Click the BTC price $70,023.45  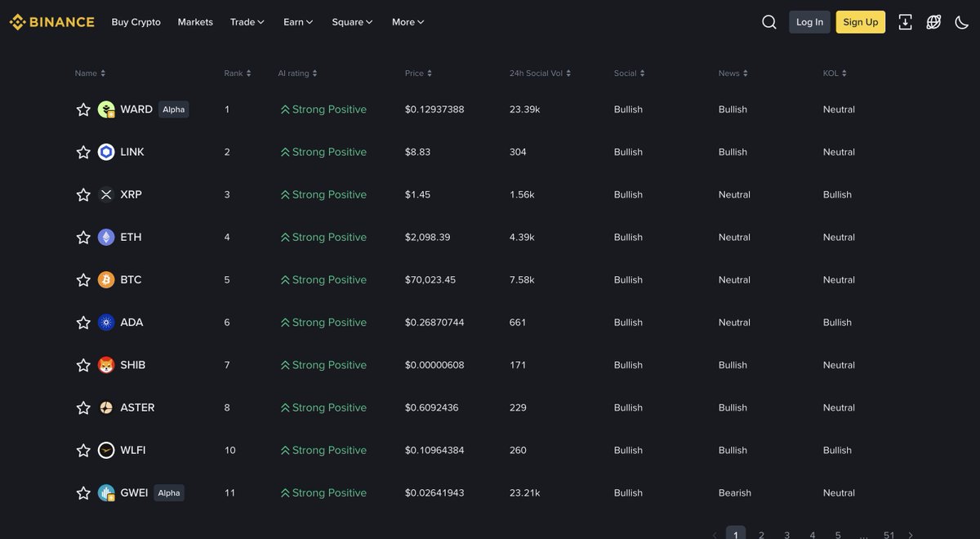[430, 280]
